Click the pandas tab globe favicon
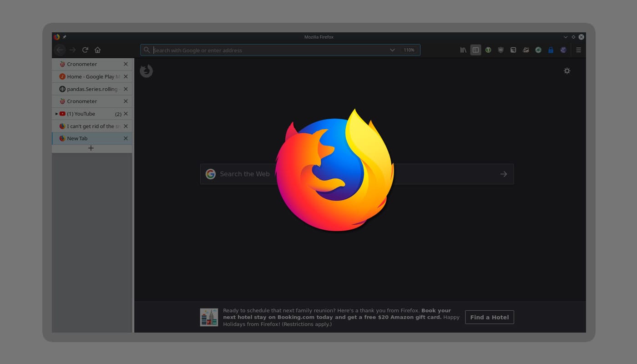Viewport: 637px width, 364px height. click(x=62, y=89)
